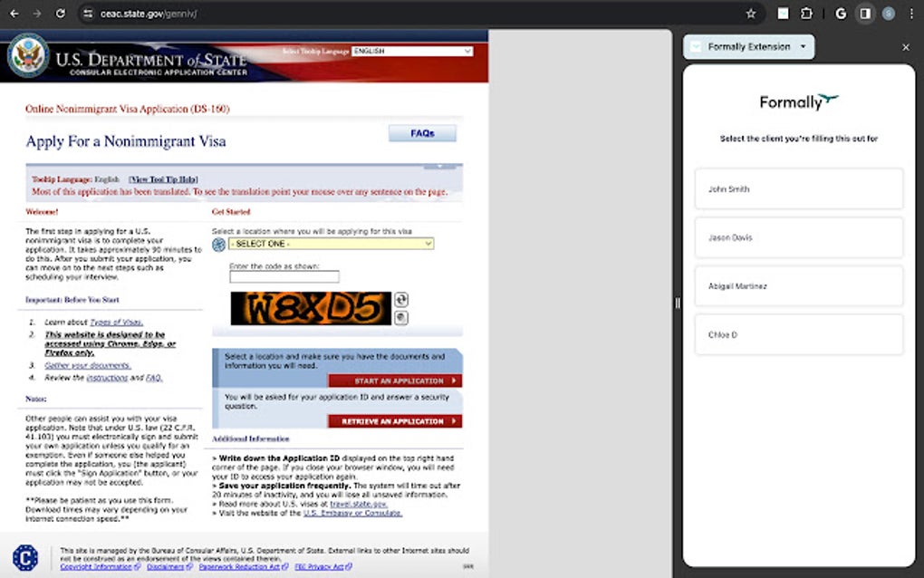Click the bookmark star in the address bar
The width and height of the screenshot is (924, 578).
click(x=750, y=14)
